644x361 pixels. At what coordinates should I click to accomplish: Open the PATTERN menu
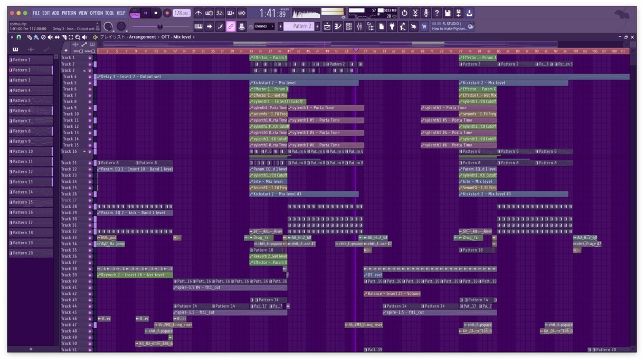(69, 13)
